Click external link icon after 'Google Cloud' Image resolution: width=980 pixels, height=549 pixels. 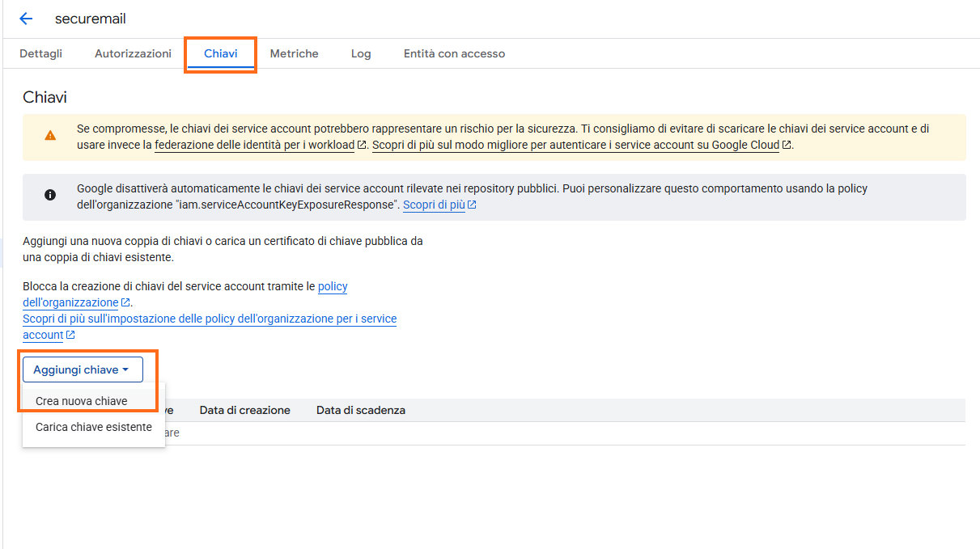point(787,146)
